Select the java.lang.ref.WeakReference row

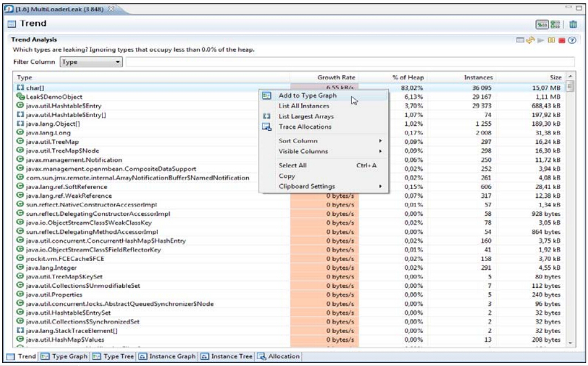coord(290,195)
